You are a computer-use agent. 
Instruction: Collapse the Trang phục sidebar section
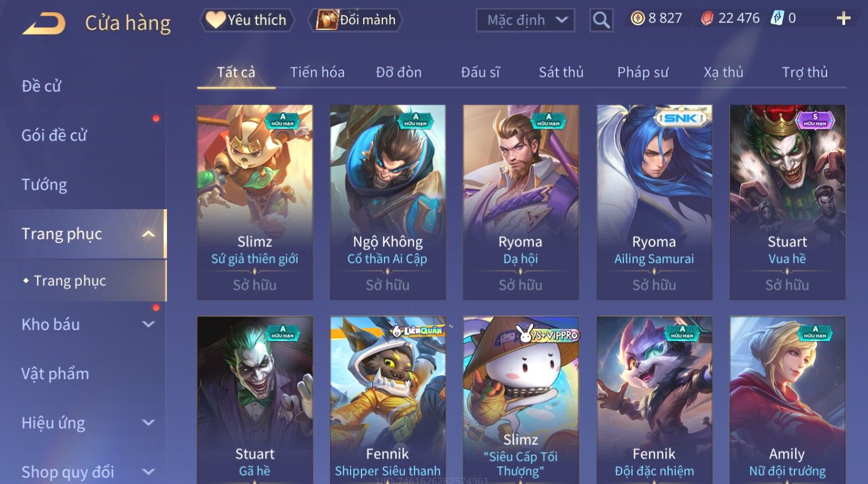pyautogui.click(x=148, y=234)
